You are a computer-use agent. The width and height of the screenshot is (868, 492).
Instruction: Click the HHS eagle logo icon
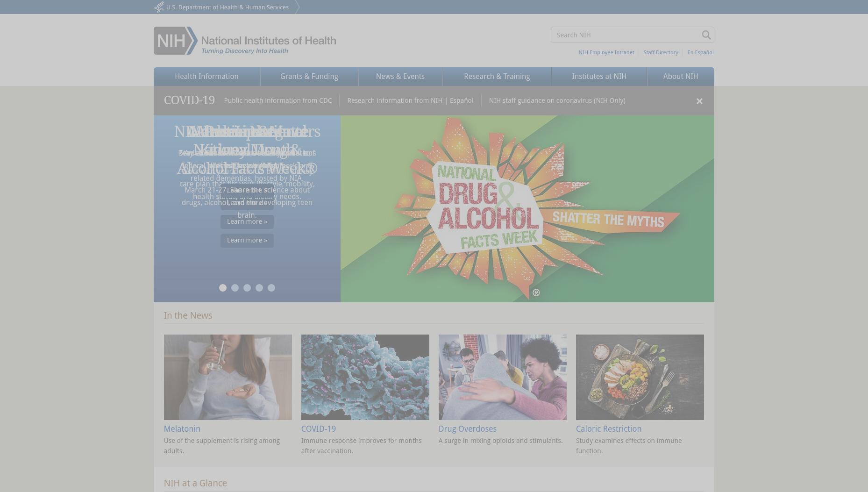(x=159, y=7)
